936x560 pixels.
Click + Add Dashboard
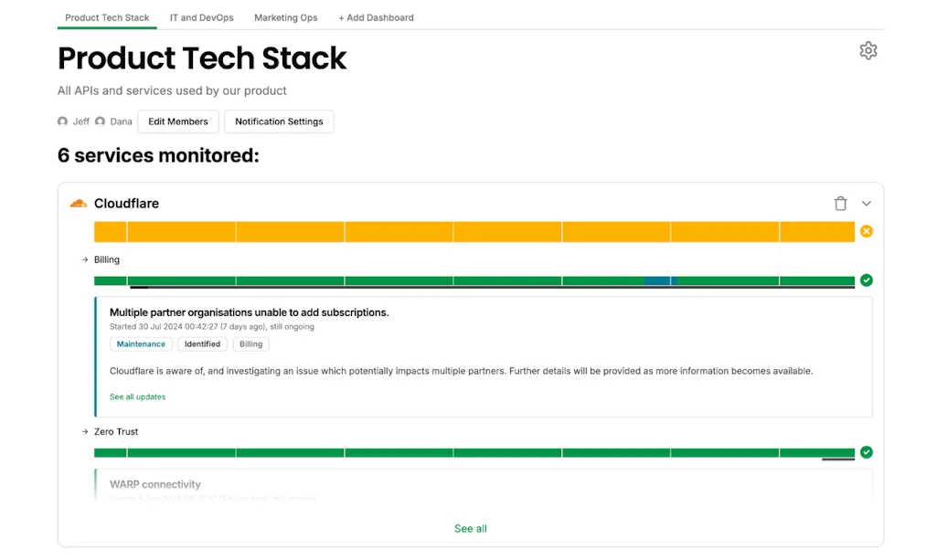[376, 16]
